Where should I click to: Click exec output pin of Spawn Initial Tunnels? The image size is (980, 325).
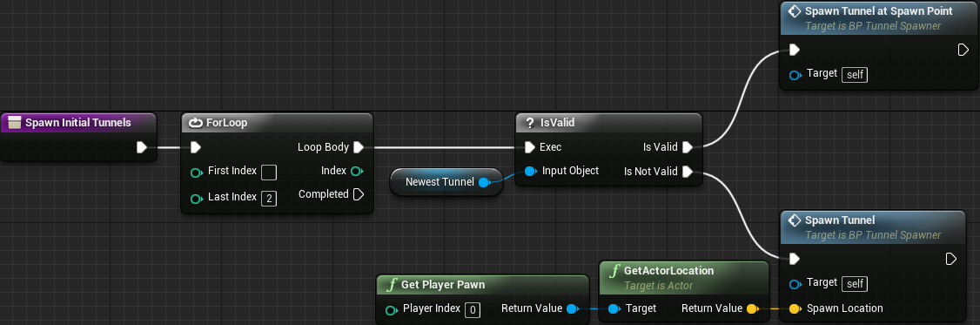coord(142,147)
